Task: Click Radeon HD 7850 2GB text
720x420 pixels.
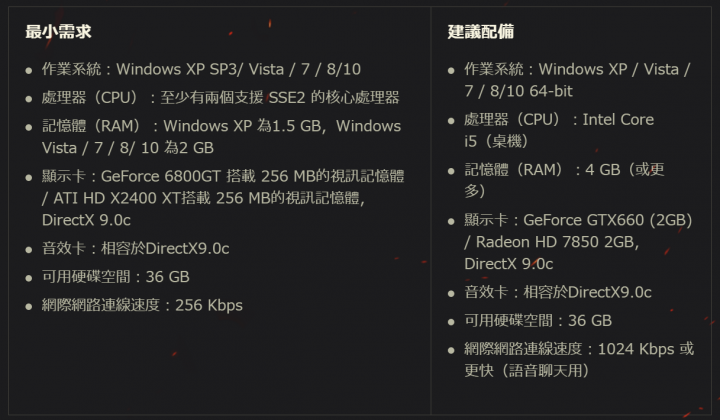Action: [x=551, y=242]
